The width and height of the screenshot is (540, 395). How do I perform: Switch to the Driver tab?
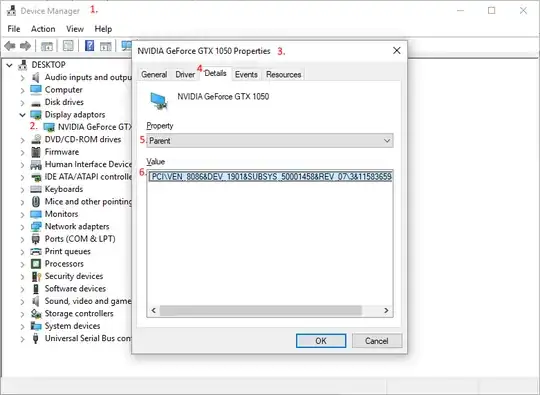pyautogui.click(x=185, y=74)
